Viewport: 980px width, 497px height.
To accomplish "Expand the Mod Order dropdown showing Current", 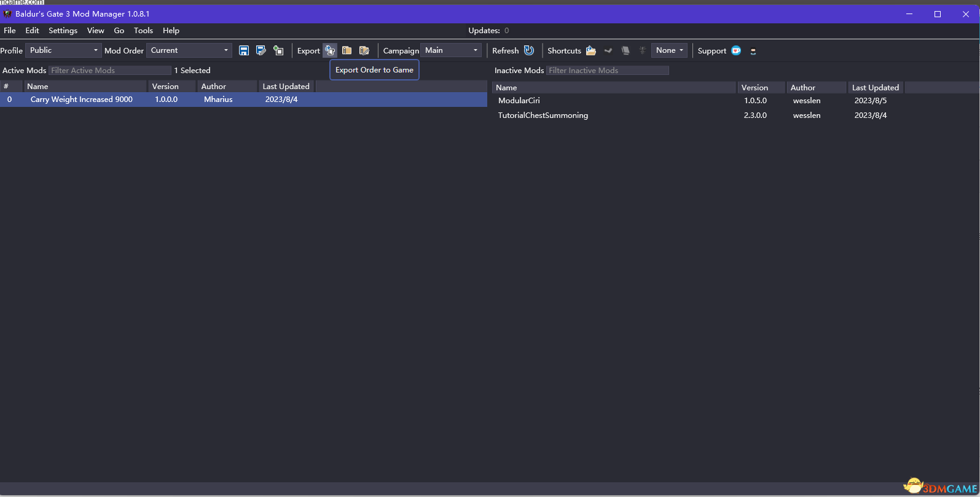I will pyautogui.click(x=189, y=50).
